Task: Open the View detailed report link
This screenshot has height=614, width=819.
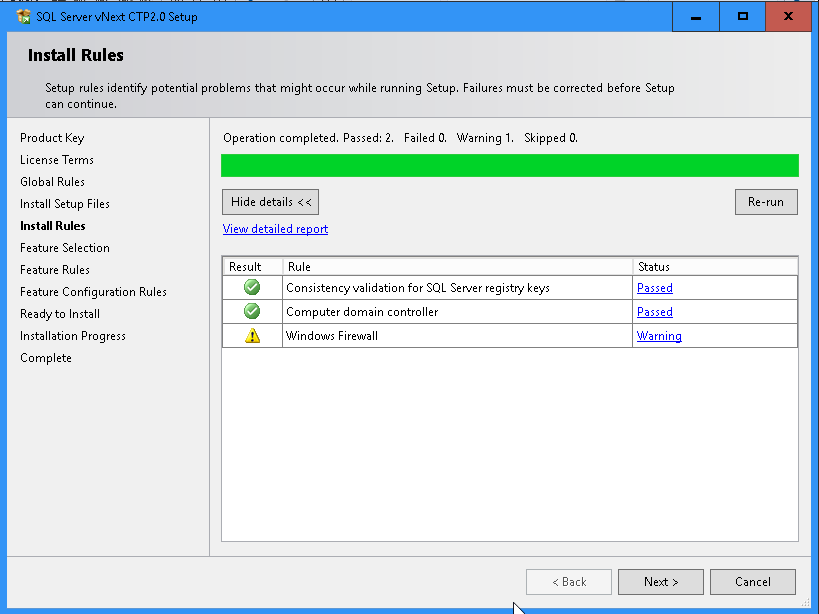Action: 275,229
